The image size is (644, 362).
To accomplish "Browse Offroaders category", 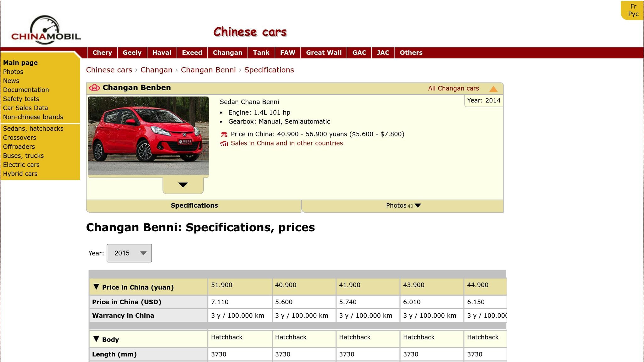I will tap(19, 147).
